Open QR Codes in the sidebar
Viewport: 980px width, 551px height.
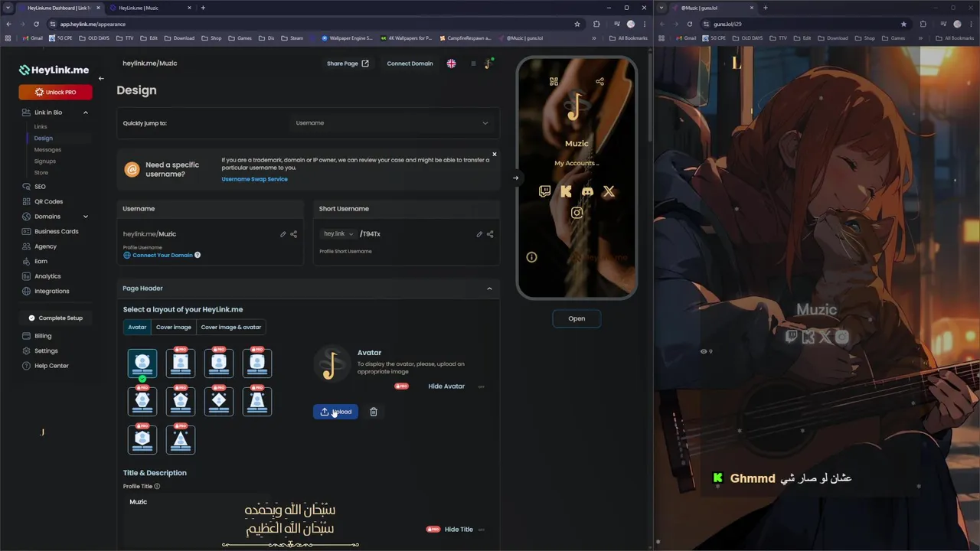point(48,201)
